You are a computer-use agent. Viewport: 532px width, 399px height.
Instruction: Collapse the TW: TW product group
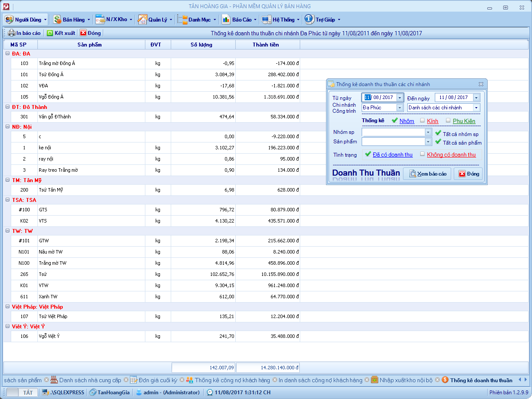click(7, 231)
